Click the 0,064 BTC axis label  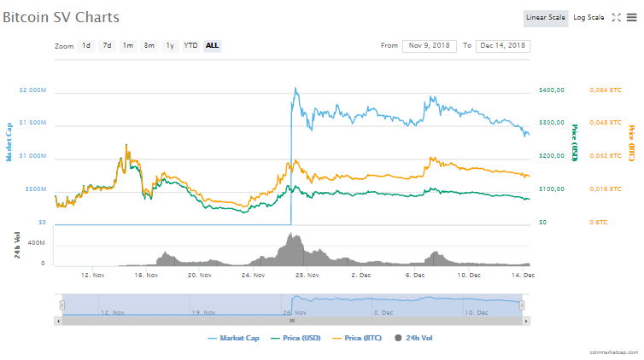pos(606,90)
